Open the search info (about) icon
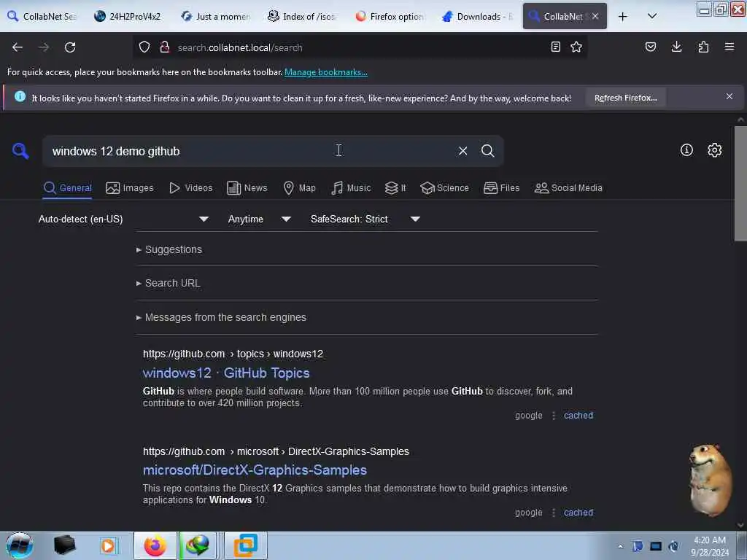 pyautogui.click(x=686, y=150)
